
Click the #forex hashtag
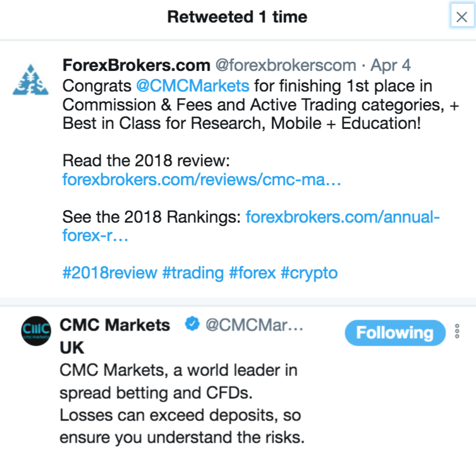(x=252, y=272)
